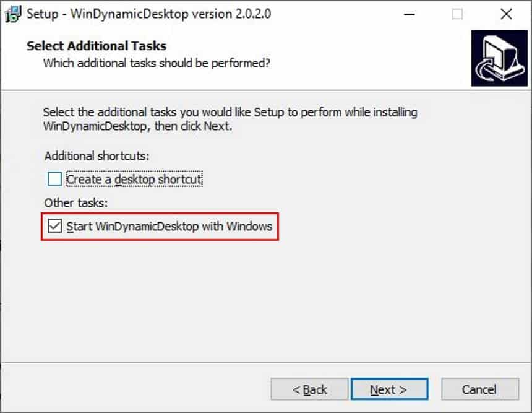The width and height of the screenshot is (532, 413).
Task: Click the 'Select Additional Tasks' heading
Action: click(x=97, y=46)
